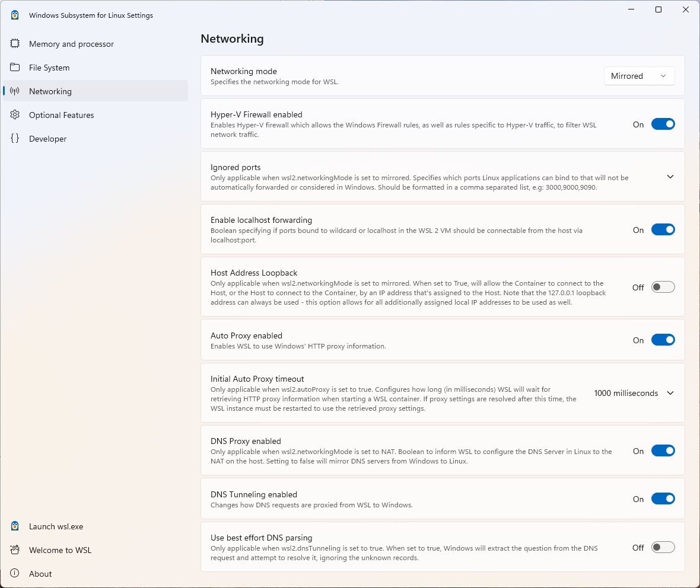Image resolution: width=700 pixels, height=588 pixels.
Task: Click the Auto Proxy enabled label
Action: click(246, 335)
